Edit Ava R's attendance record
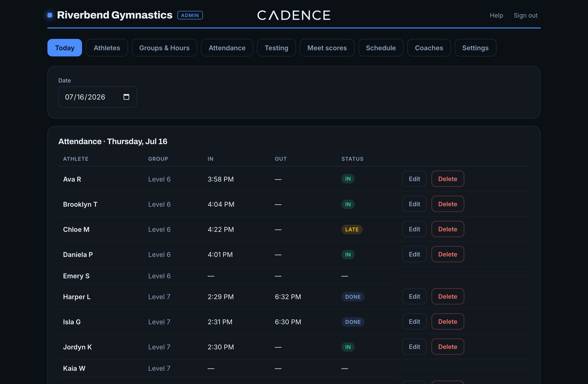 click(414, 179)
